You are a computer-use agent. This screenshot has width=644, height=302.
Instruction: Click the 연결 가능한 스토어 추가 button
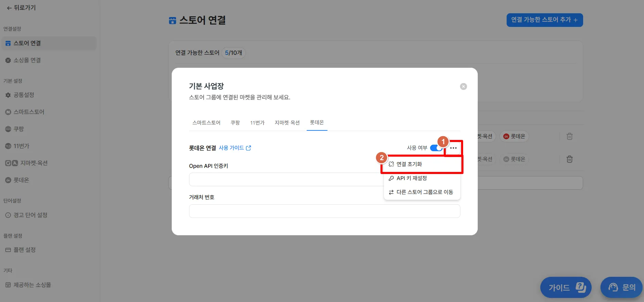pyautogui.click(x=545, y=20)
